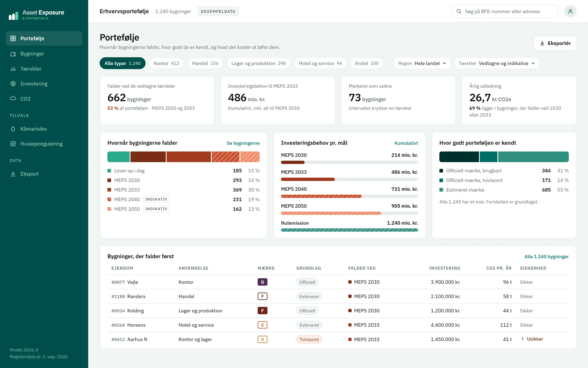Click the Tvivlsomt pill for Aarhus N
588x368 pixels.
pyautogui.click(x=309, y=339)
